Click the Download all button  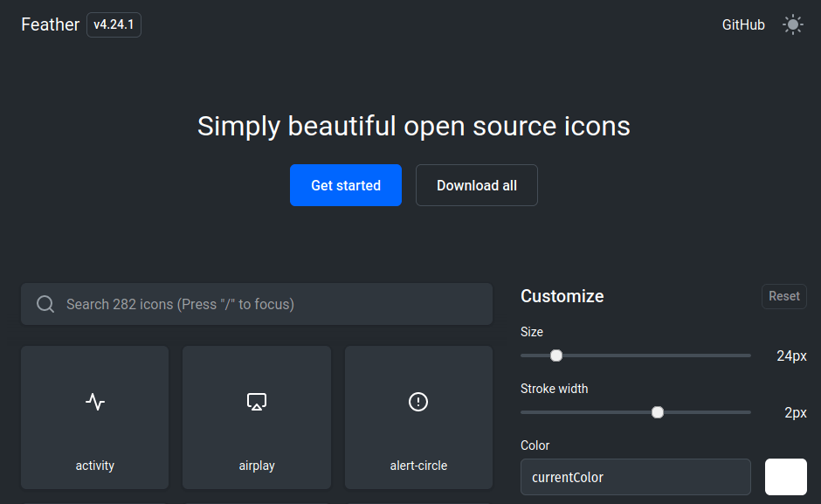pyautogui.click(x=477, y=185)
